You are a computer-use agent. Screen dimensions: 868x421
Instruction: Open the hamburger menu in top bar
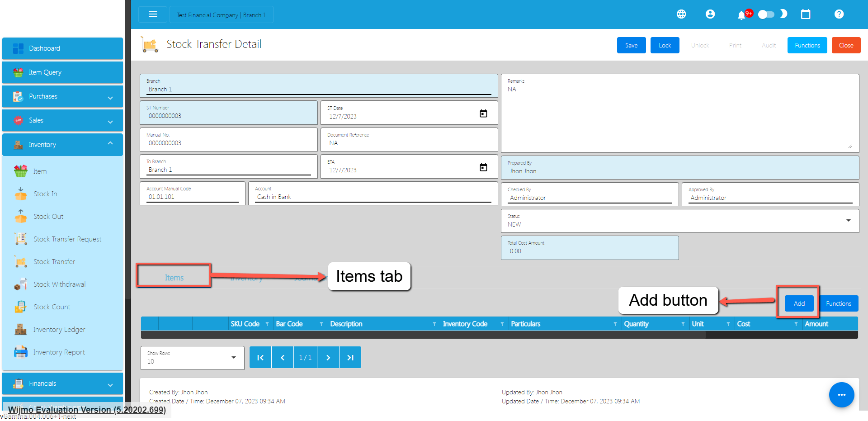click(x=153, y=14)
